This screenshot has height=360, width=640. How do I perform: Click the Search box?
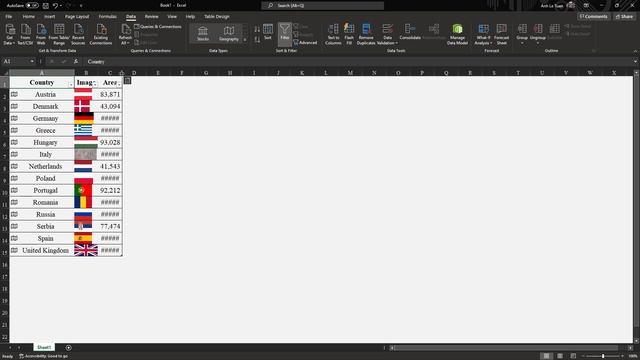pyautogui.click(x=322, y=6)
